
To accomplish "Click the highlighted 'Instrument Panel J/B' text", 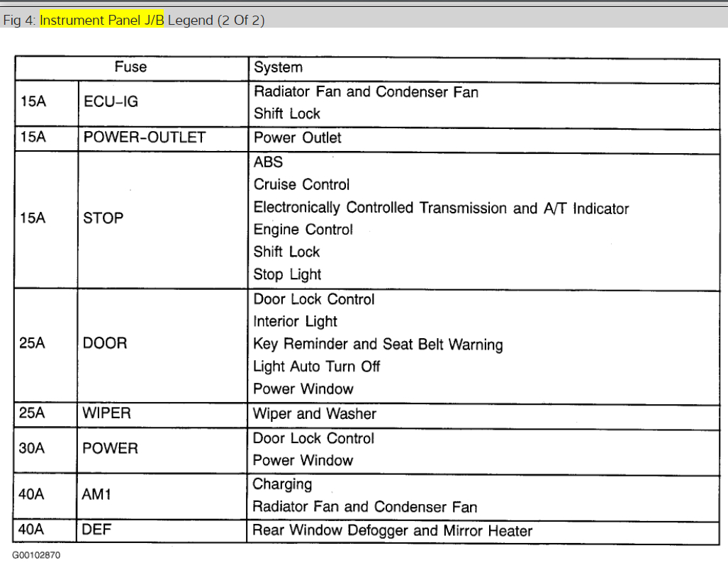I will [101, 20].
